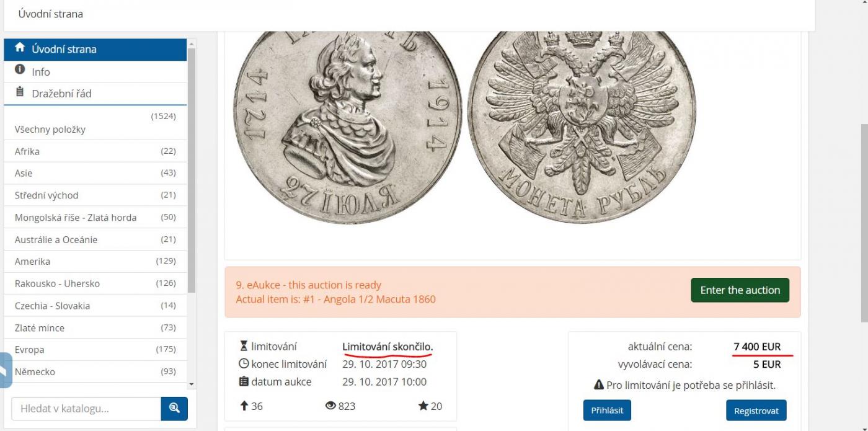Viewport: 868px width, 431px height.
Task: Click the magnifier search button in catalog
Action: tap(174, 408)
